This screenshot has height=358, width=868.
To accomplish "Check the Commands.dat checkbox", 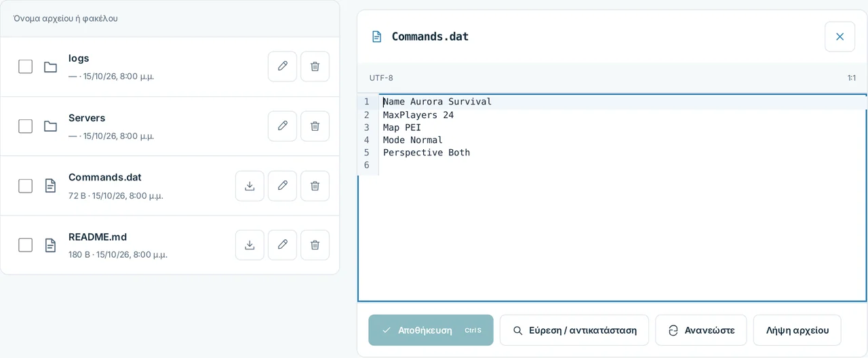I will 25,186.
